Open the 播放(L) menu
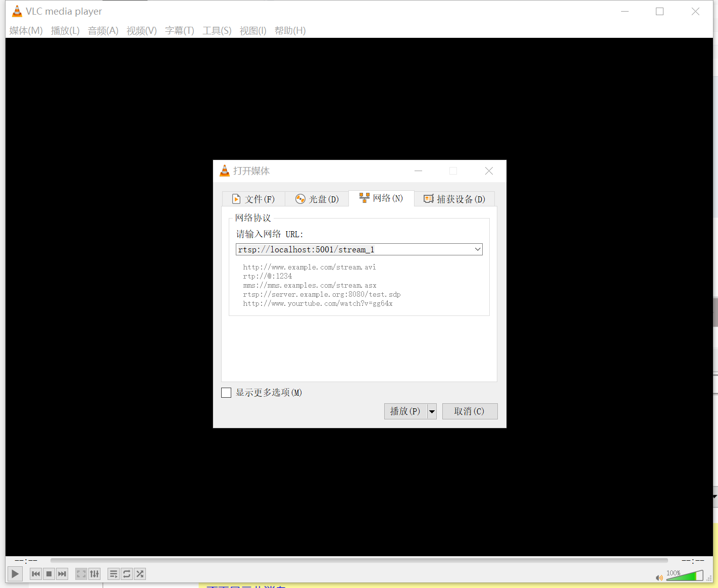Screen dimensions: 718x588 [x=65, y=31]
